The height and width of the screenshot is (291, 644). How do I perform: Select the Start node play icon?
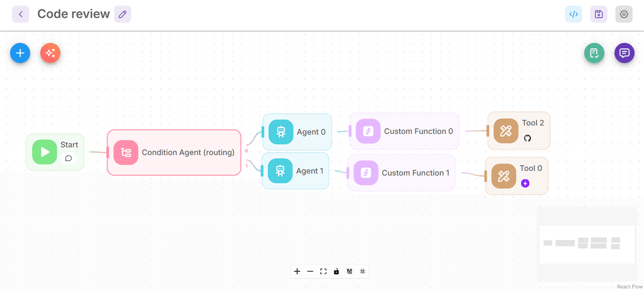coord(45,152)
